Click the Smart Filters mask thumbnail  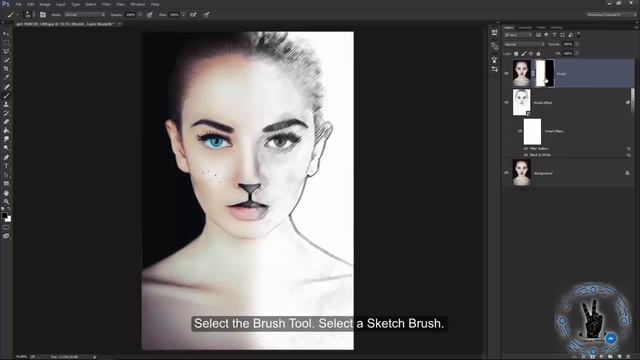point(532,131)
